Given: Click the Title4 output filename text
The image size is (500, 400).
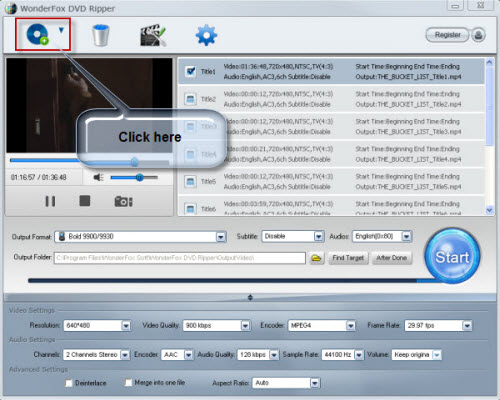Looking at the screenshot, I should [408, 159].
